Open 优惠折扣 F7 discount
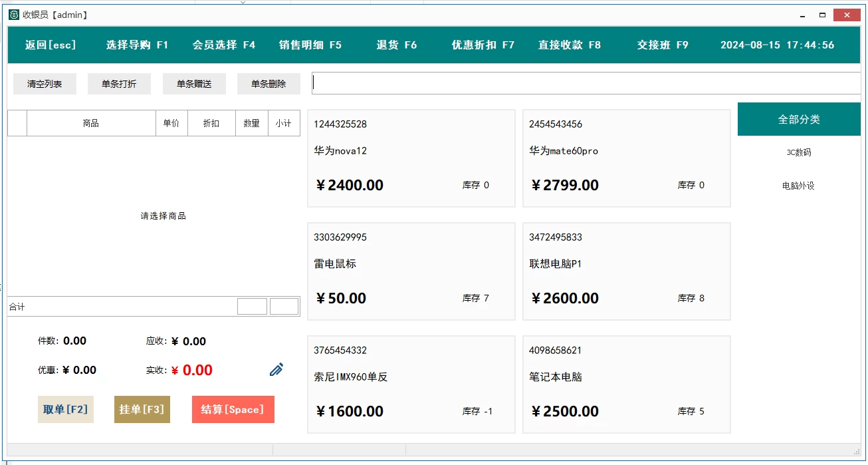This screenshot has width=868, height=465. click(483, 45)
